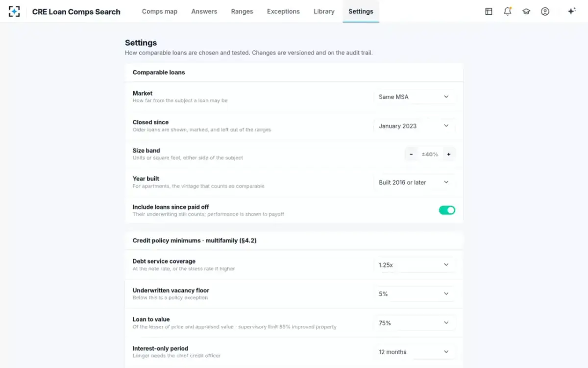The width and height of the screenshot is (588, 368).
Task: Open the Closed since dropdown
Action: tap(414, 126)
